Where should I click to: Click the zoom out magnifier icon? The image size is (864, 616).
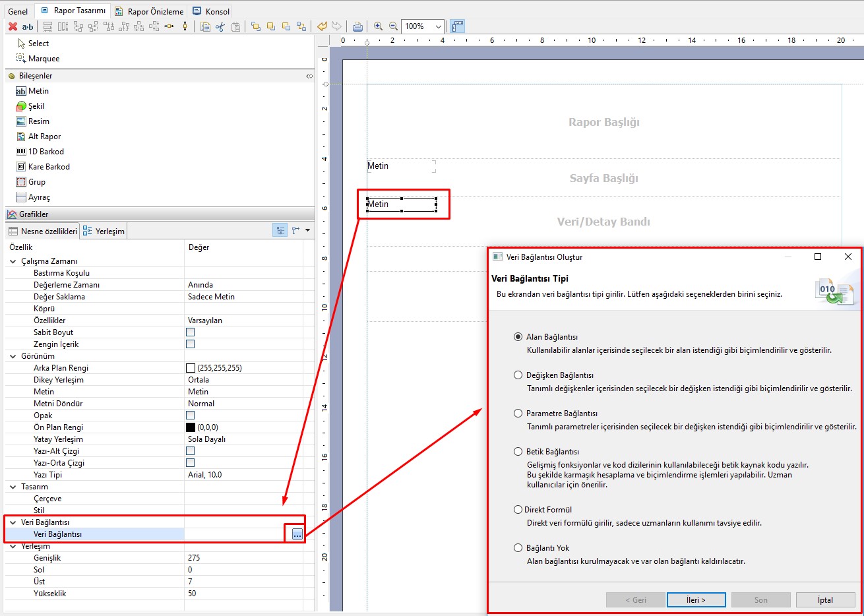(393, 26)
